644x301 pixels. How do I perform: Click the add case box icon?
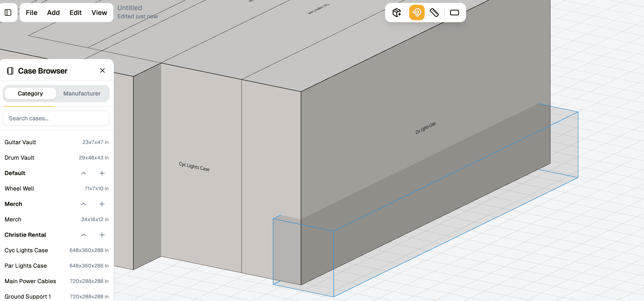(397, 13)
